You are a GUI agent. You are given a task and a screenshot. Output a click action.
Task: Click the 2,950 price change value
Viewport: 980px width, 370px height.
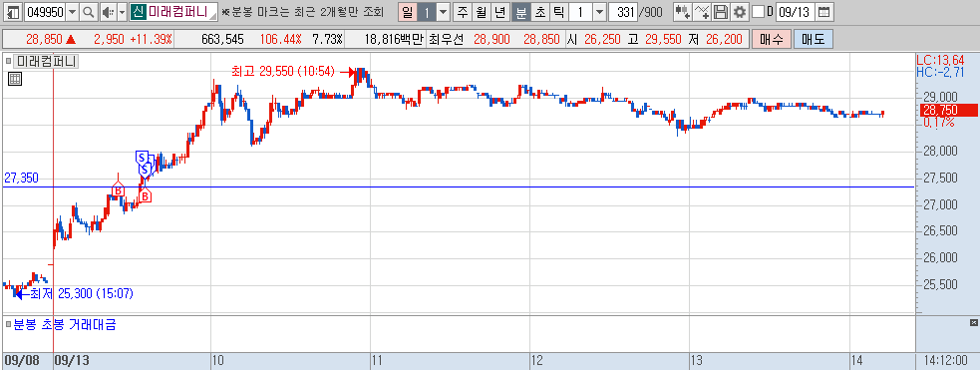[x=109, y=39]
